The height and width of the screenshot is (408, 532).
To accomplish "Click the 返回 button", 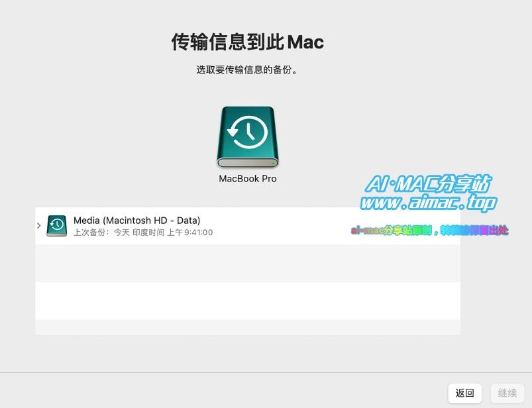I will pyautogui.click(x=465, y=393).
